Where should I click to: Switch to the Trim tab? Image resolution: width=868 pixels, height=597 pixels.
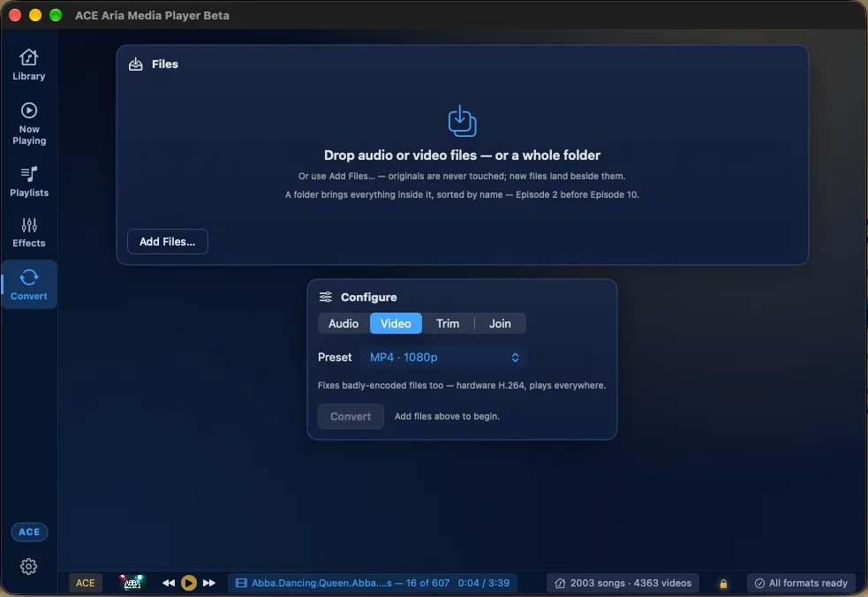click(x=448, y=323)
